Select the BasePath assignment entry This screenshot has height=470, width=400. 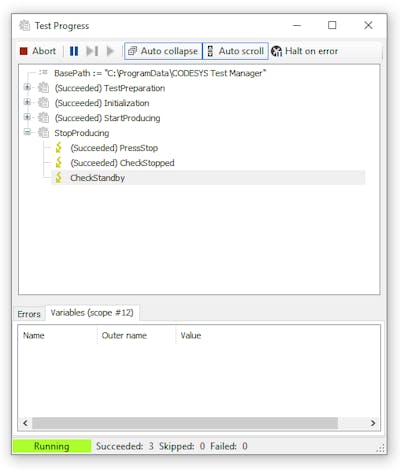[x=160, y=73]
